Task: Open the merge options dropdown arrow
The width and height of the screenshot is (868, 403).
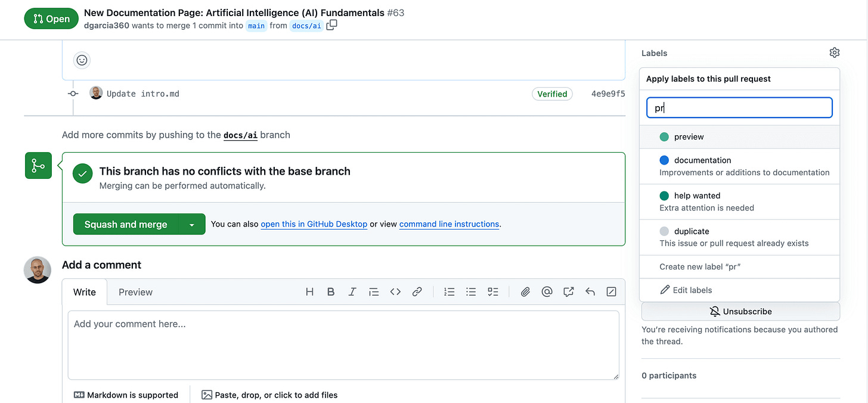Action: [192, 224]
